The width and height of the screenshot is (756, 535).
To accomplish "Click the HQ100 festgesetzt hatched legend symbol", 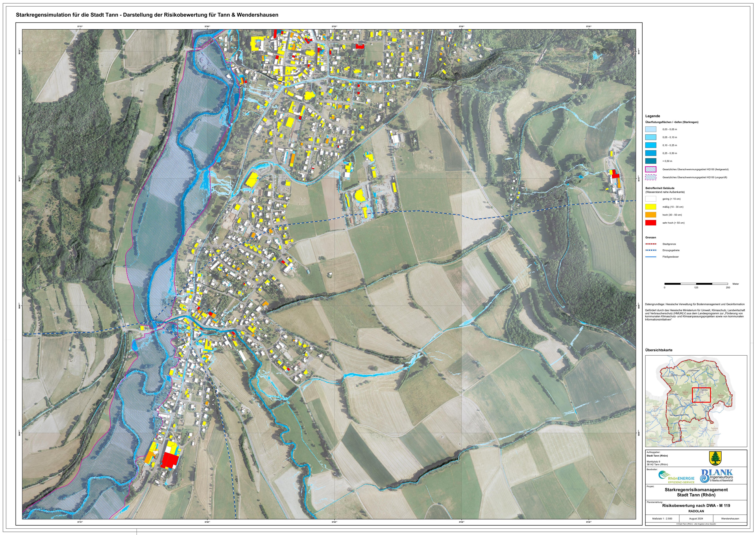I will (x=651, y=169).
